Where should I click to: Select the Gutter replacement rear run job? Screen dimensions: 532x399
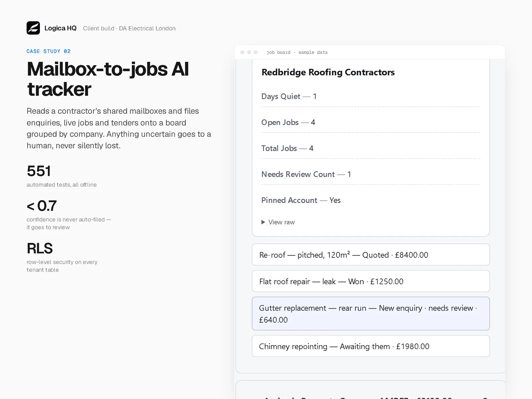tap(371, 314)
